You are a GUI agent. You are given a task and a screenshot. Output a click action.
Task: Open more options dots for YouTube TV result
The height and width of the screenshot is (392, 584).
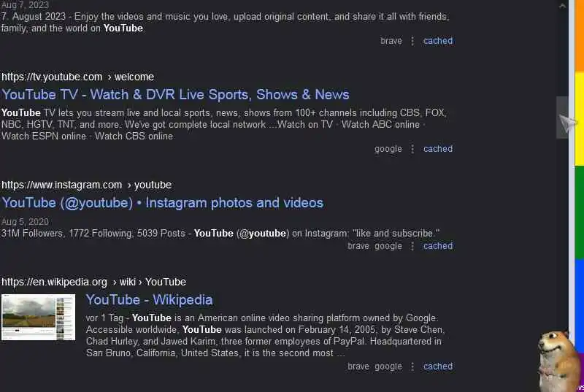tap(412, 149)
